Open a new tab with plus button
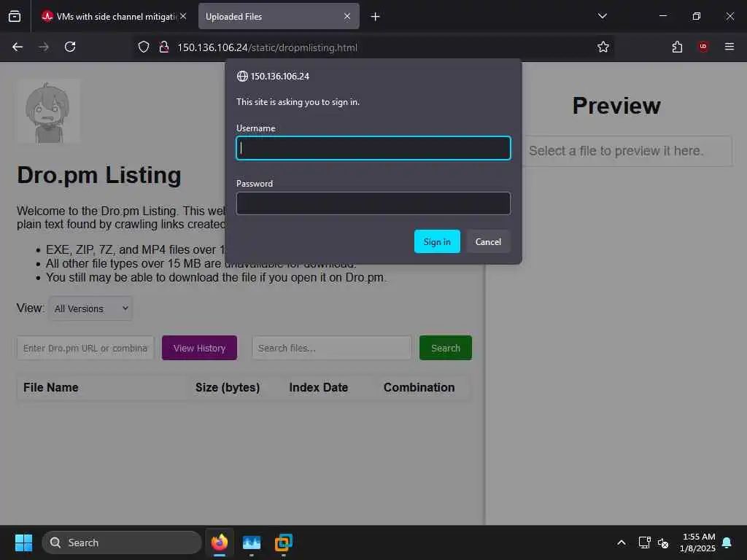Screen dimensions: 747x560 (x=376, y=17)
